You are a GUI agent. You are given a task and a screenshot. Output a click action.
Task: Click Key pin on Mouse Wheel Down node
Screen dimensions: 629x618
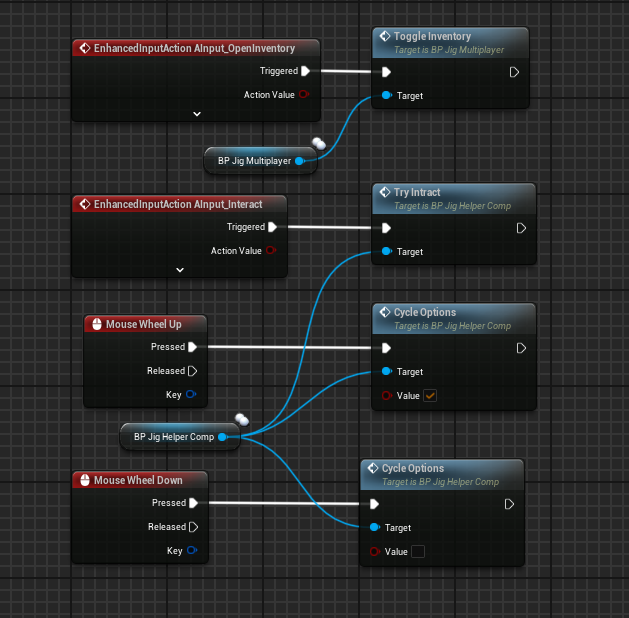click(x=192, y=550)
